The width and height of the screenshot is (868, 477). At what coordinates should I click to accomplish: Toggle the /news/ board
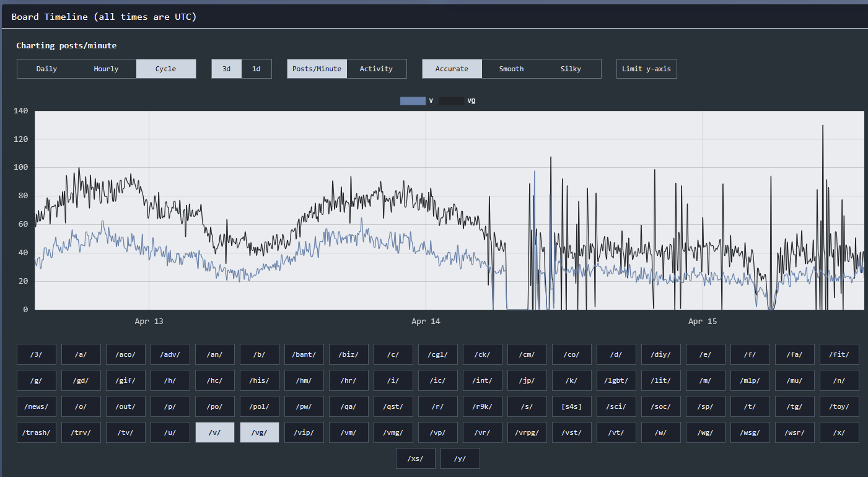click(37, 406)
